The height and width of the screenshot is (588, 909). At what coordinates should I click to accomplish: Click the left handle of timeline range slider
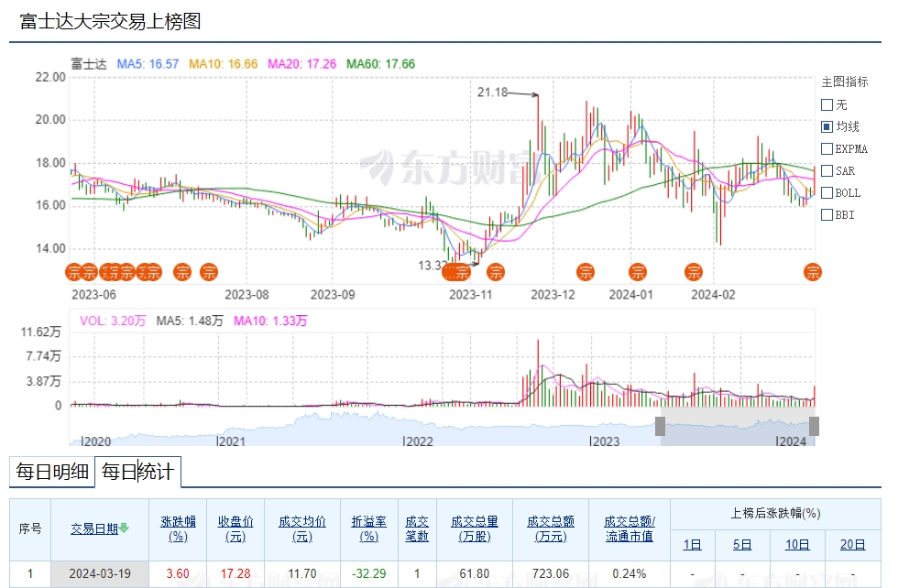coord(659,426)
